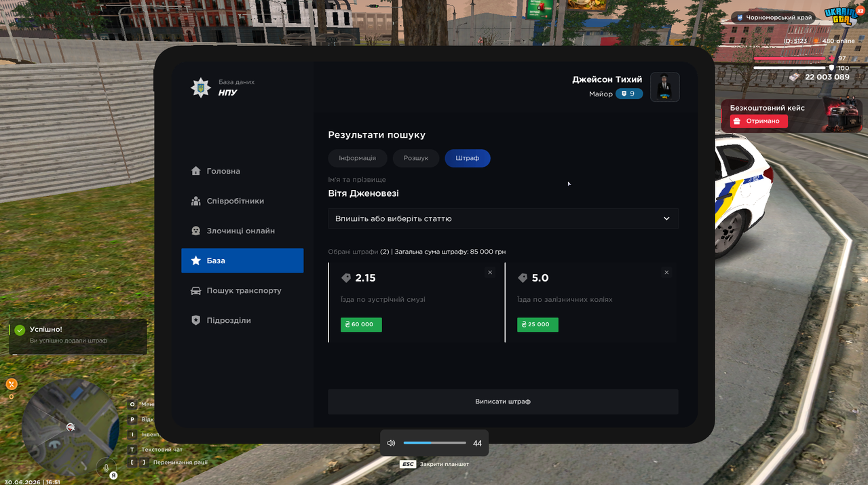The height and width of the screenshot is (485, 868).
Task: Click the ESC key hint icon
Action: 408,464
